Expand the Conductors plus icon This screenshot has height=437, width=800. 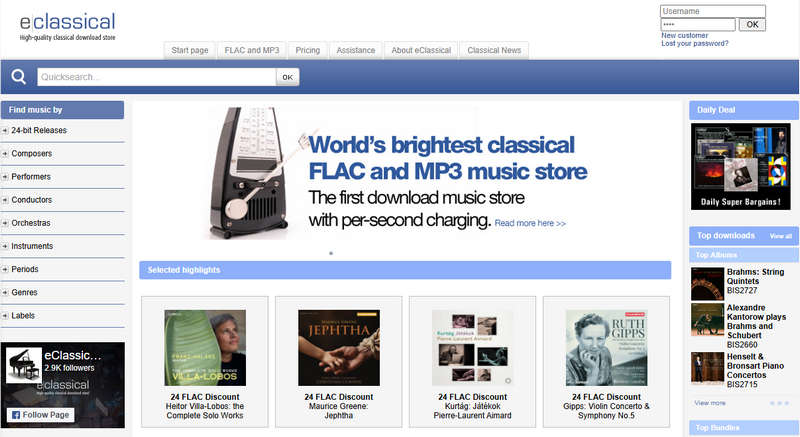pos(5,200)
